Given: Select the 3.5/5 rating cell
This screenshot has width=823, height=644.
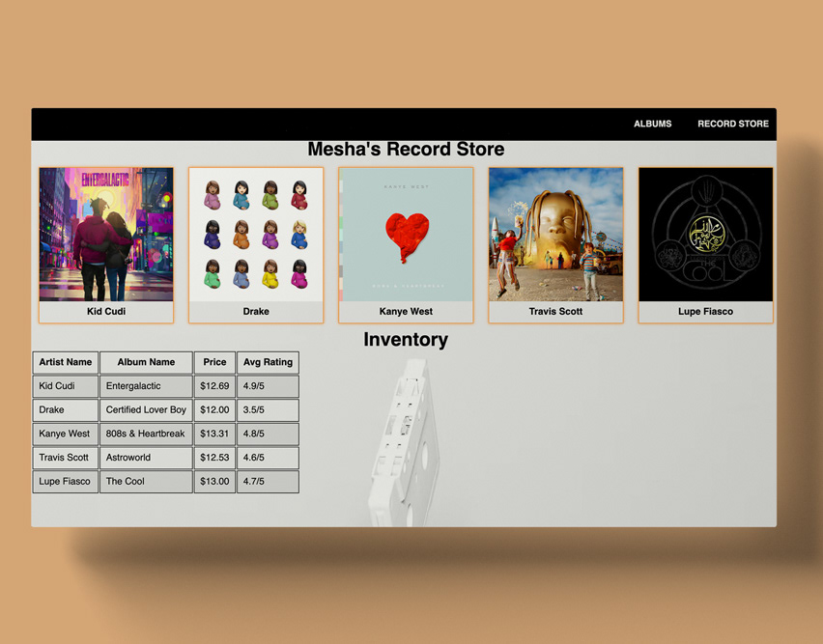Looking at the screenshot, I should (x=268, y=410).
